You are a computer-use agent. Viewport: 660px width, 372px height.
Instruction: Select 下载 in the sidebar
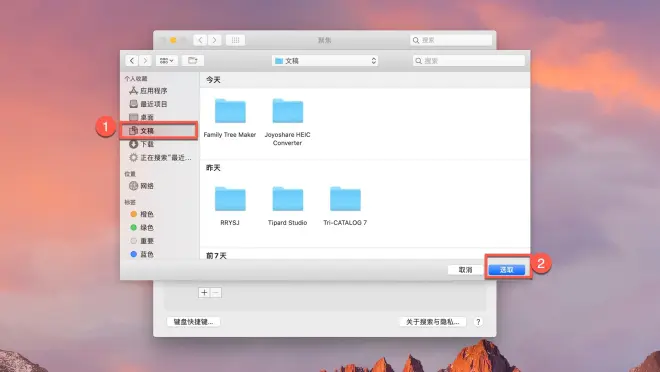coord(146,144)
